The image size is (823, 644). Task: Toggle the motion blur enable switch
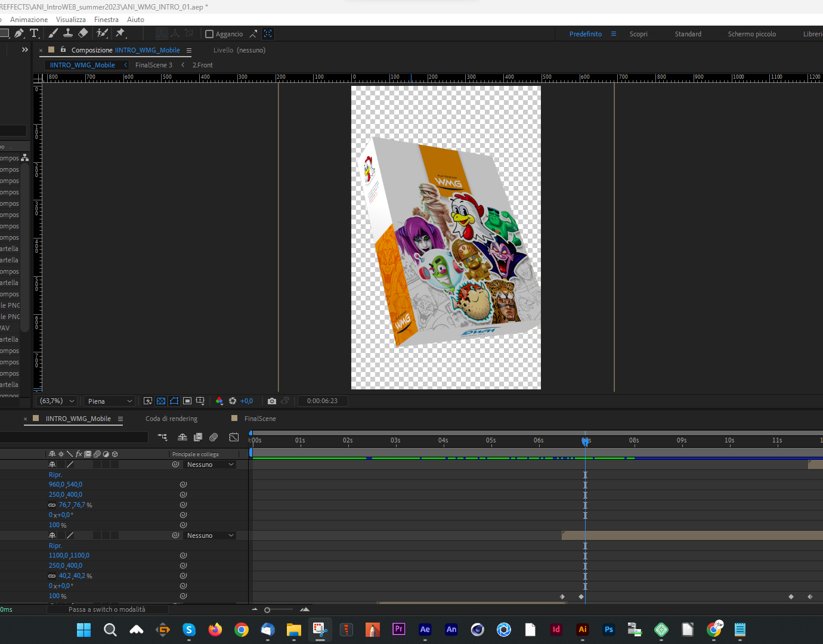tap(214, 437)
